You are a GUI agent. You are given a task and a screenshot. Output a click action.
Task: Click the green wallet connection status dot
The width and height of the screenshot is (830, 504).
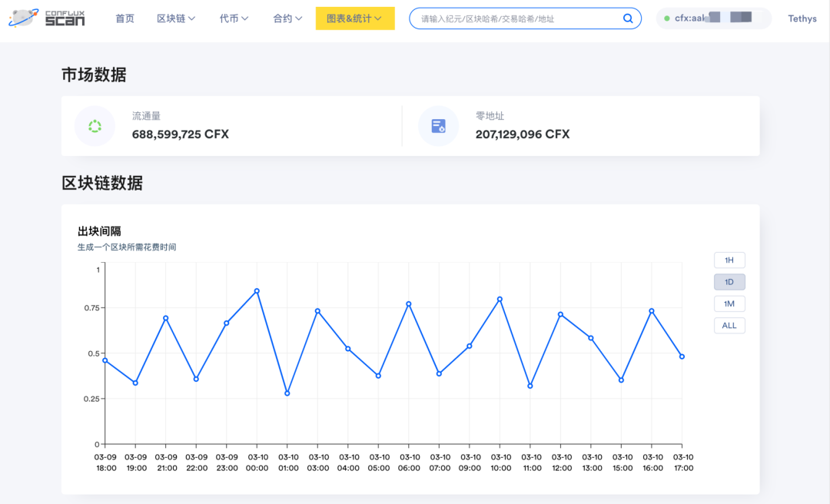(667, 18)
